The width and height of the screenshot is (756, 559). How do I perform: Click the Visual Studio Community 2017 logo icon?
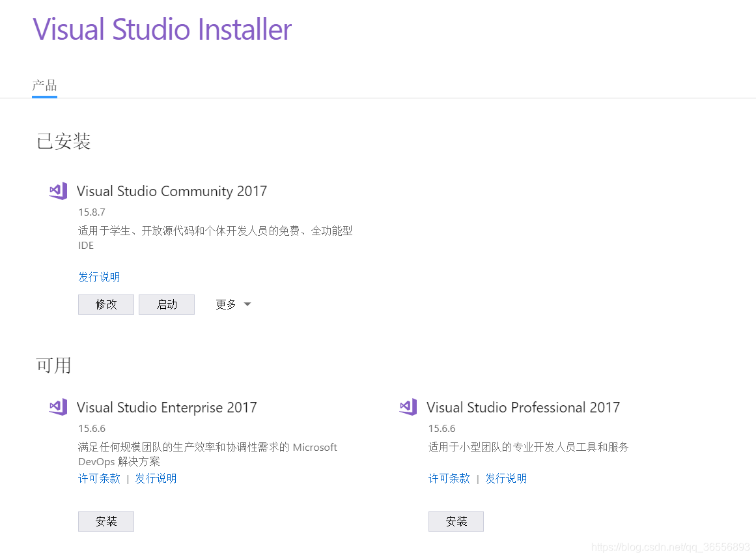(x=59, y=192)
